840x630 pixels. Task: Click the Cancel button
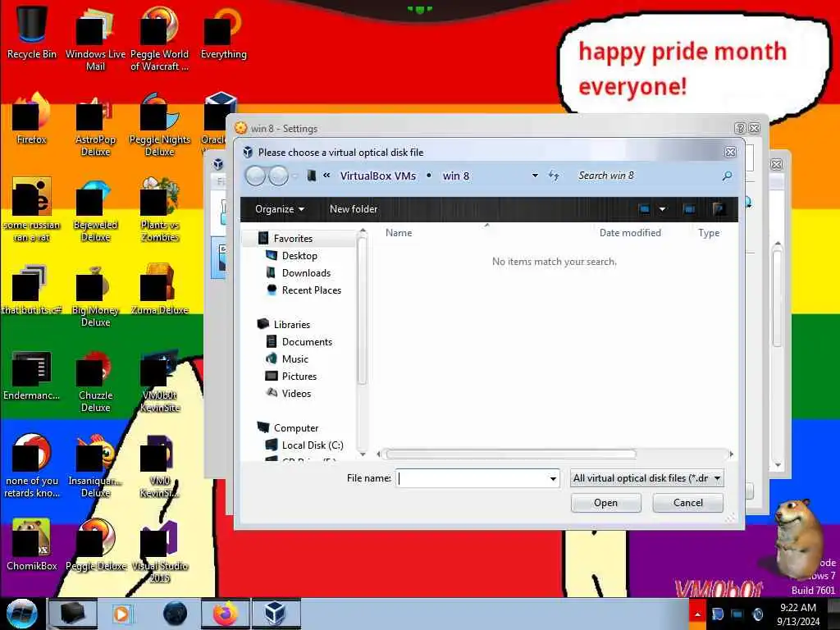click(x=688, y=503)
